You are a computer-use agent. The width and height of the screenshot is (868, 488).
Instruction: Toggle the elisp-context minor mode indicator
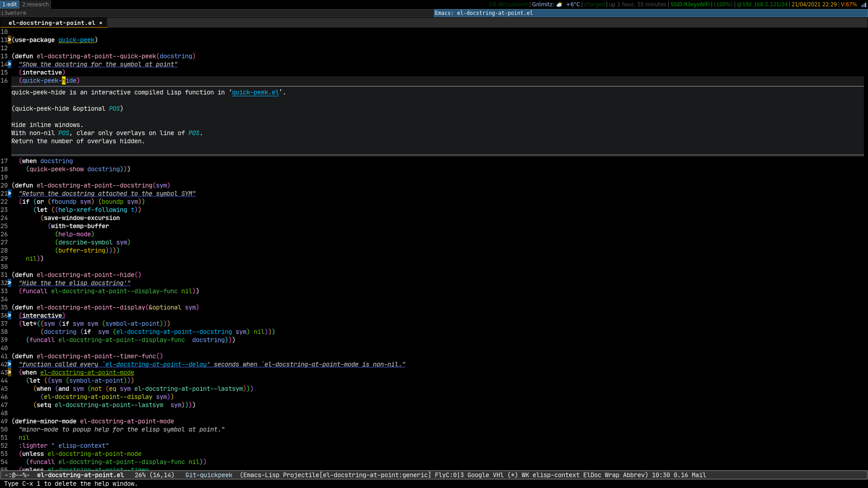pos(556,475)
